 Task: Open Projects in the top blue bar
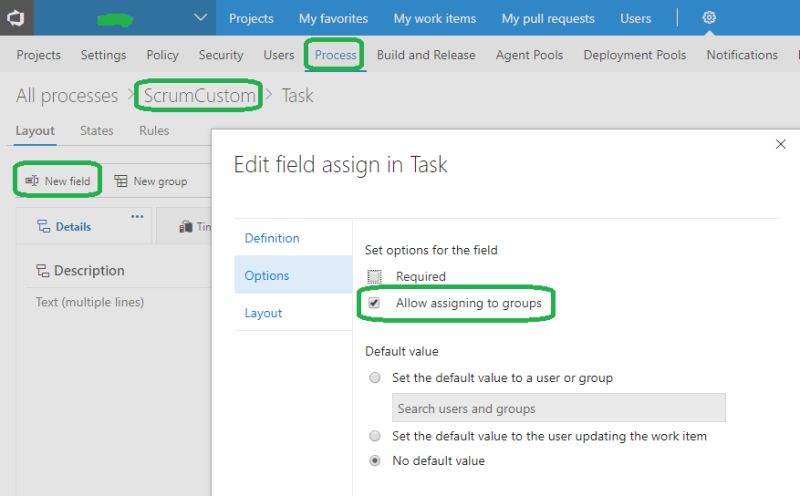pos(251,18)
